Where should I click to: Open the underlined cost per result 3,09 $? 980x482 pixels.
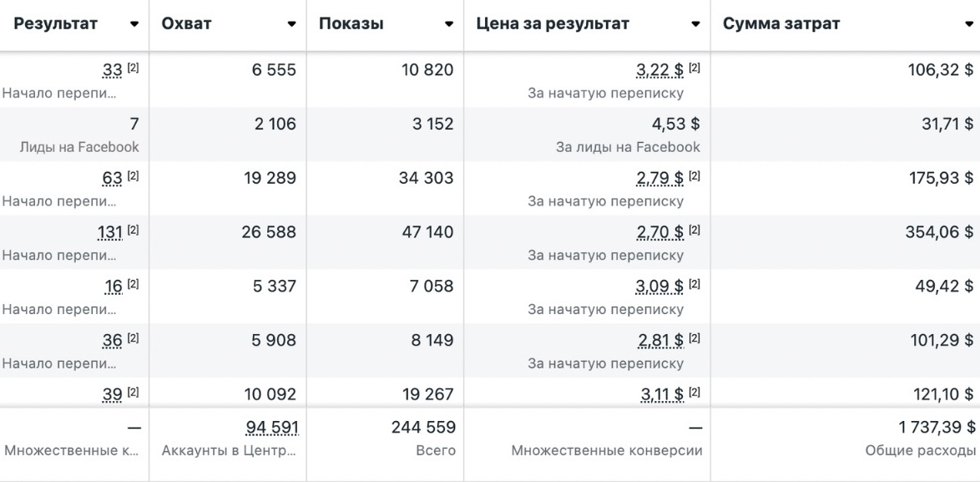659,286
